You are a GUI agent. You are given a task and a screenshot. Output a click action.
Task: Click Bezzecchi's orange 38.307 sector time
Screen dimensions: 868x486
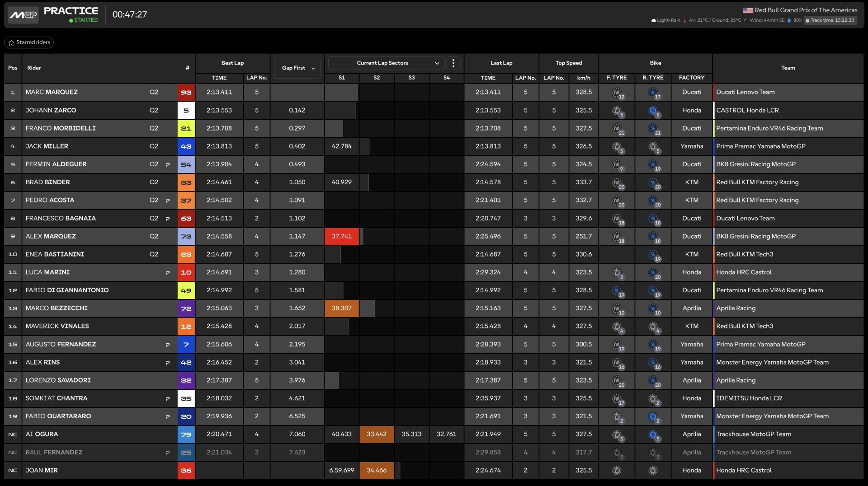point(342,308)
